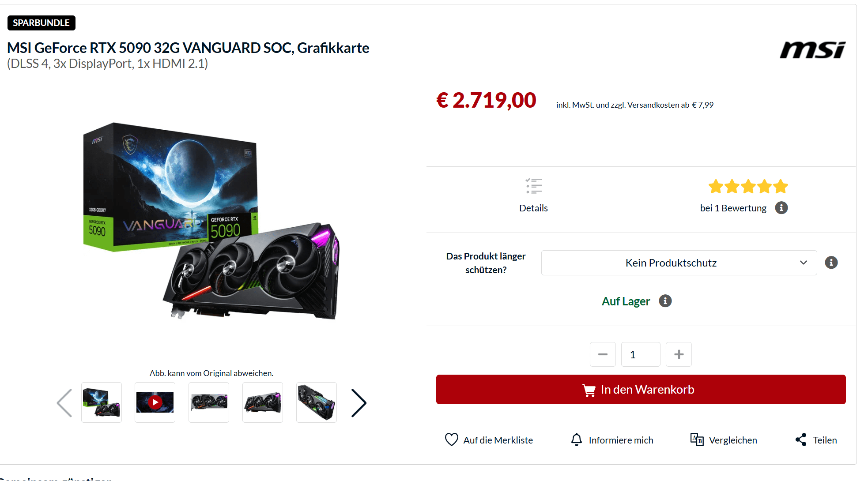Click the five-star rating
868x481 pixels.
pyautogui.click(x=748, y=187)
